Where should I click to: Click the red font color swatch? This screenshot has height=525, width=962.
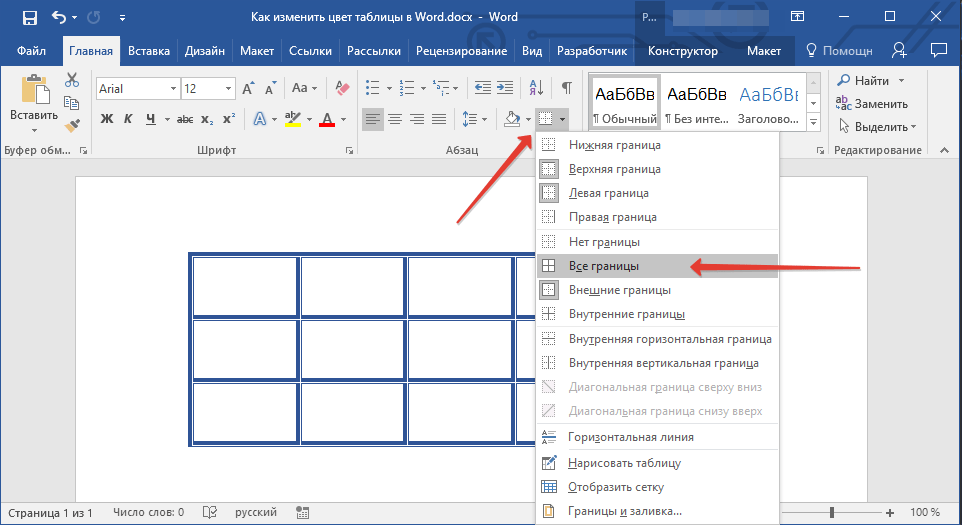[x=326, y=120]
